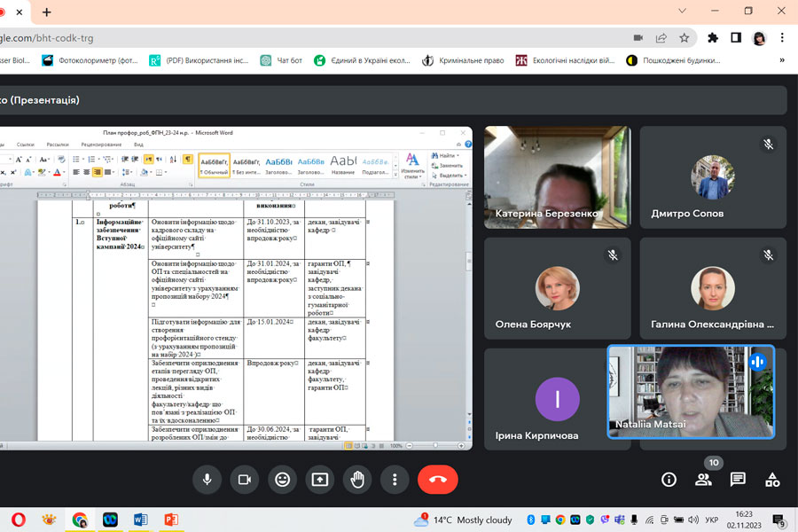The height and width of the screenshot is (532, 798).
Task: Open the Фотоколориметр bookmark
Action: (x=90, y=60)
